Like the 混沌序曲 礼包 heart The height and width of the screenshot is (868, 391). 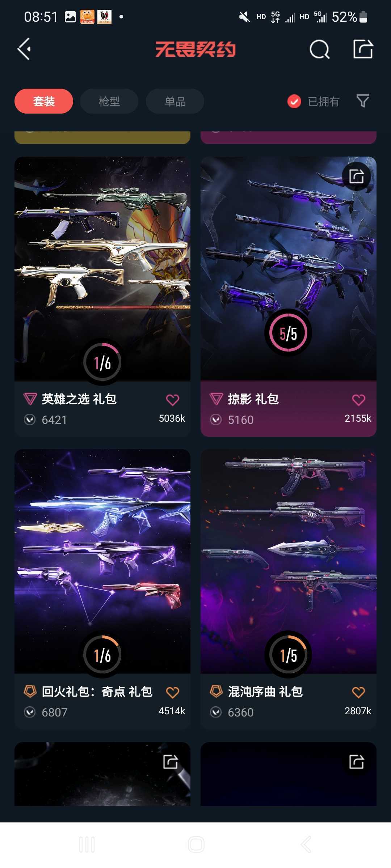[x=358, y=692]
